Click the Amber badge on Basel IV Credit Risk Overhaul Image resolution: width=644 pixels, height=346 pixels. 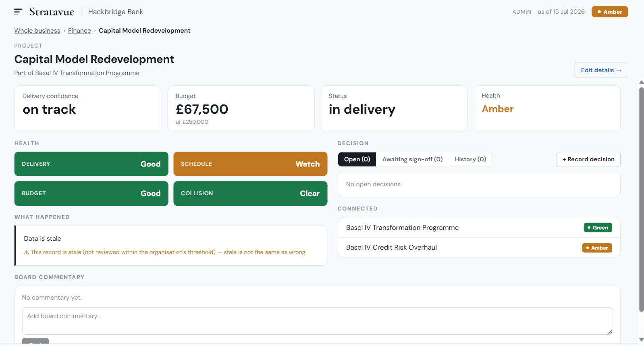tap(597, 248)
